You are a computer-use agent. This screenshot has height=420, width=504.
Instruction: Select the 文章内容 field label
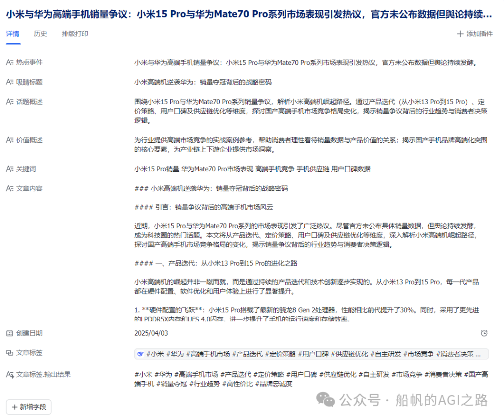(x=29, y=189)
